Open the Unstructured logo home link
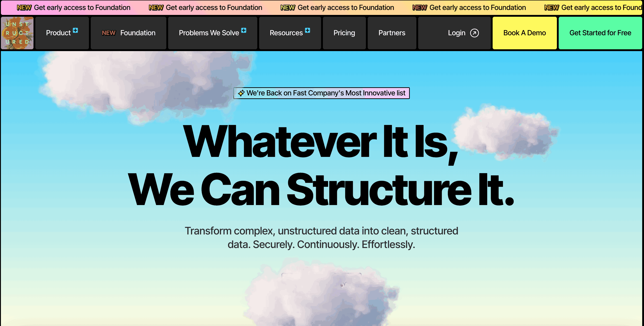The height and width of the screenshot is (326, 644). point(17,33)
